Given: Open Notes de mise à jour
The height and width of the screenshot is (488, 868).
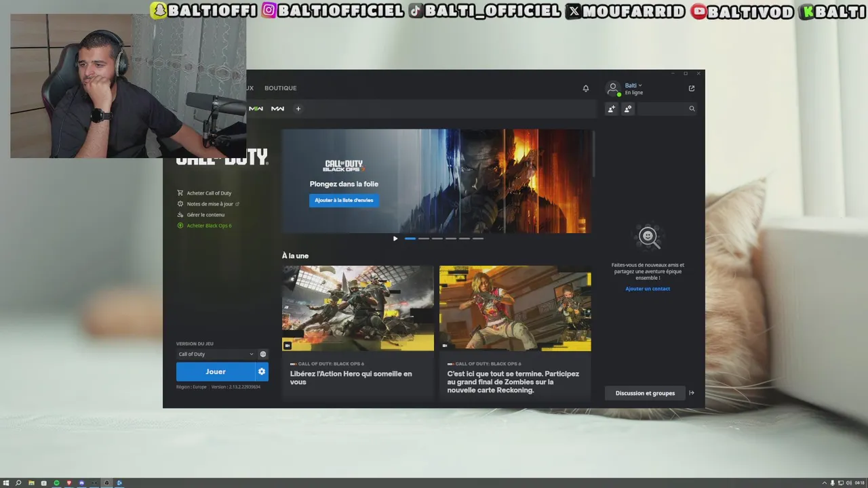Looking at the screenshot, I should point(210,204).
